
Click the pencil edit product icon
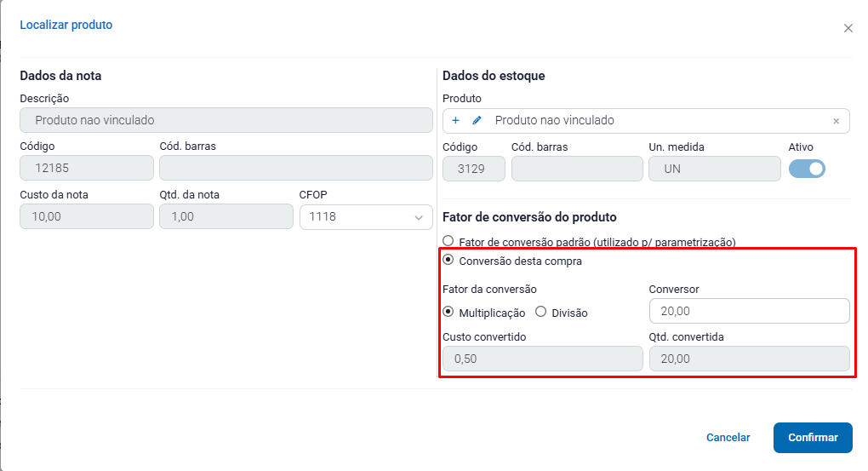(477, 121)
